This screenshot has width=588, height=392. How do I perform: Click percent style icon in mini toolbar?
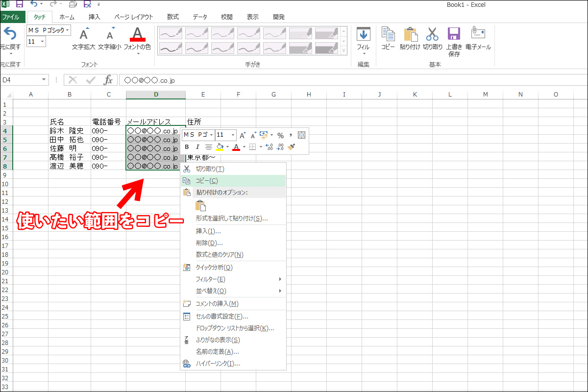280,135
